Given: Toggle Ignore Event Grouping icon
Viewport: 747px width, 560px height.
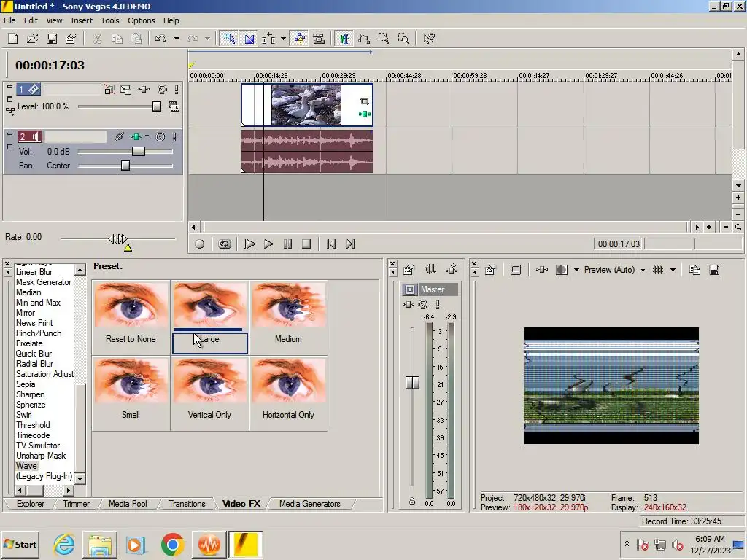Looking at the screenshot, I should pos(319,39).
